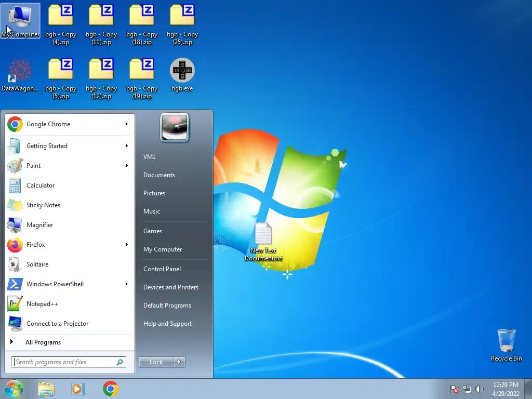The height and width of the screenshot is (399, 532).
Task: Open Control Panel from Start menu
Action: [x=162, y=269]
